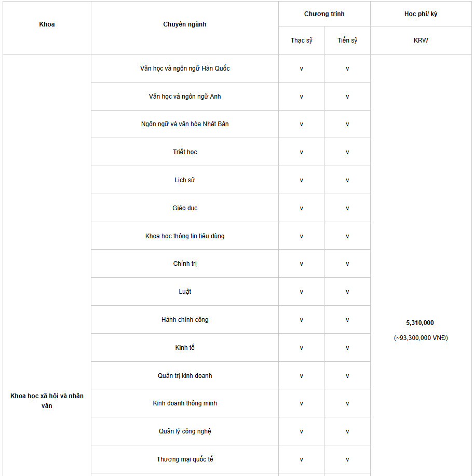This screenshot has height=476, width=474.
Task: Select "Ngôn ngữ và văn hóa Nhật Bản"
Action: click(x=185, y=124)
